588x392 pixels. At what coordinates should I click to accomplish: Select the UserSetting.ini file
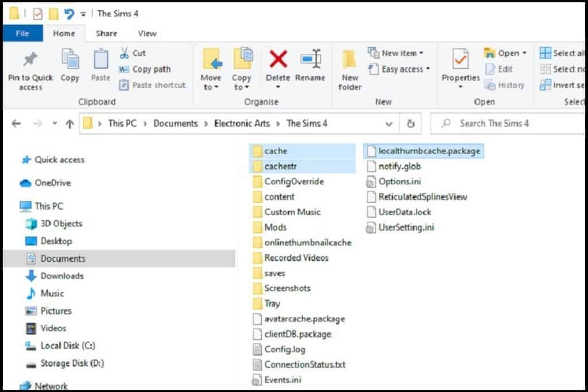[x=400, y=227]
